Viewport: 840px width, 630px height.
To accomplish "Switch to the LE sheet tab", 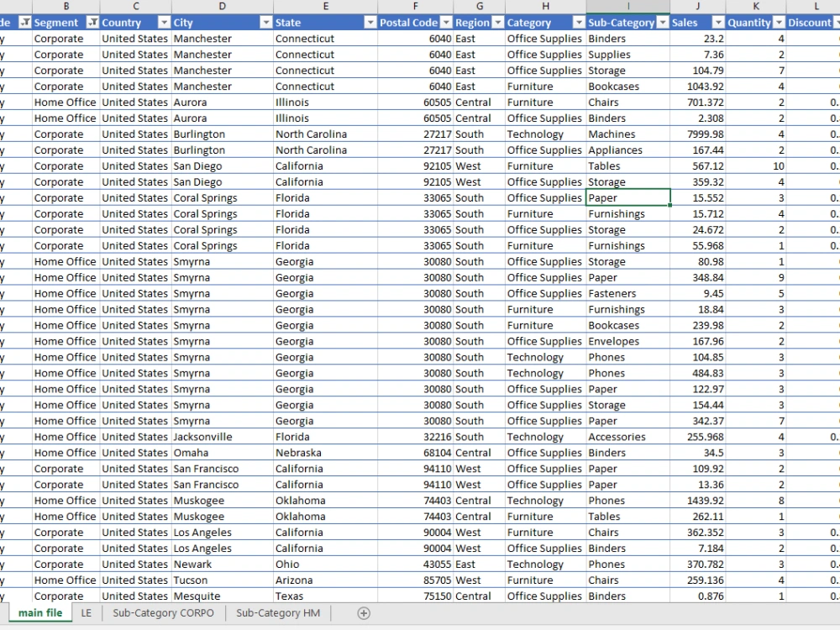I will 87,613.
